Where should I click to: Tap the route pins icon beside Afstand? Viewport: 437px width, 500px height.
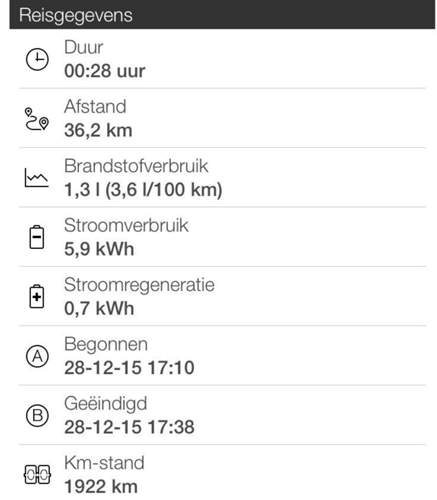click(x=37, y=119)
